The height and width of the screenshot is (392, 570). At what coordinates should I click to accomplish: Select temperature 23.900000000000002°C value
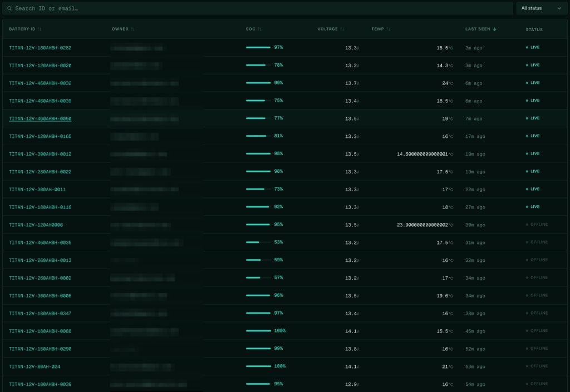[425, 225]
